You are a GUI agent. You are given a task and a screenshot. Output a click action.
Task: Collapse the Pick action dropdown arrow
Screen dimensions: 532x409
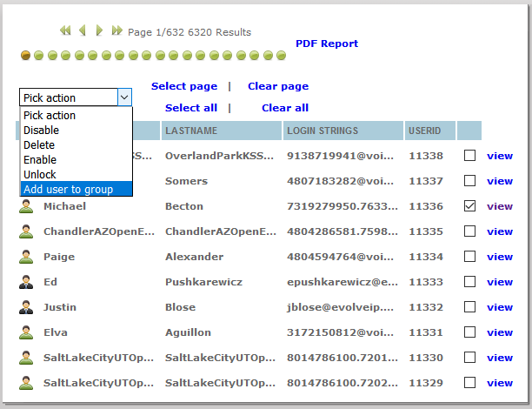tap(124, 97)
